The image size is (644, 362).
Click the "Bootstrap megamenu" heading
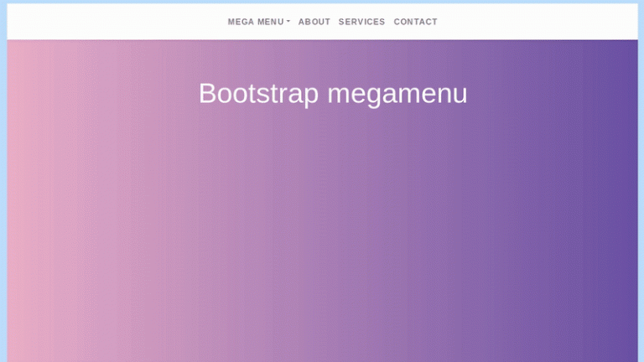coord(332,93)
